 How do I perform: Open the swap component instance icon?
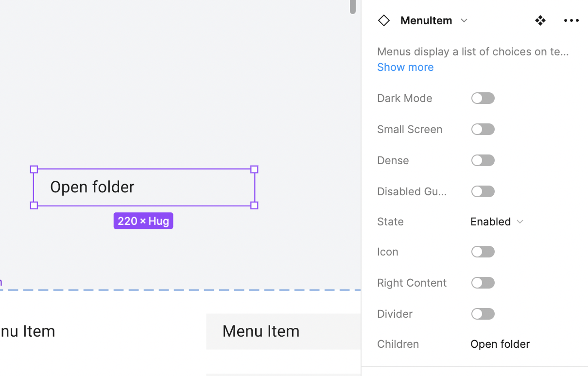coord(540,20)
